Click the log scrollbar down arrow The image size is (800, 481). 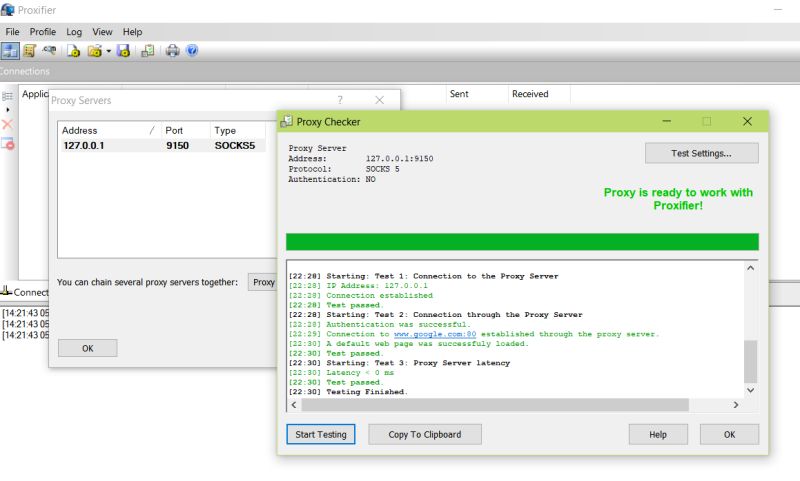[751, 390]
